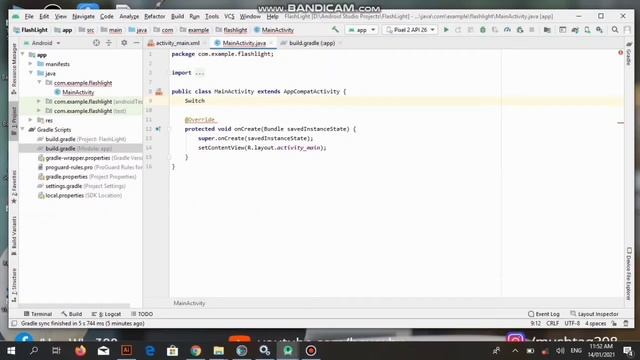Viewport: 640px width, 360px height.
Task: Click Chrome icon in Windows taskbar
Action: pyautogui.click(x=196, y=351)
